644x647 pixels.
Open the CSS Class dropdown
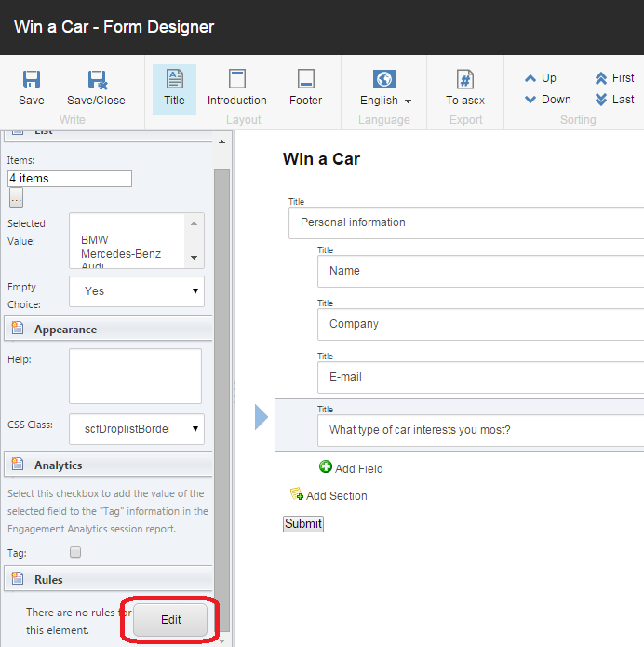[x=137, y=429]
